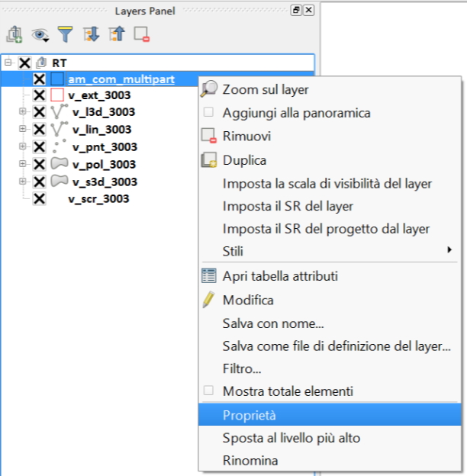This screenshot has height=476, width=467.
Task: Click the red square symbol of v_ext_3003
Action: (57, 95)
